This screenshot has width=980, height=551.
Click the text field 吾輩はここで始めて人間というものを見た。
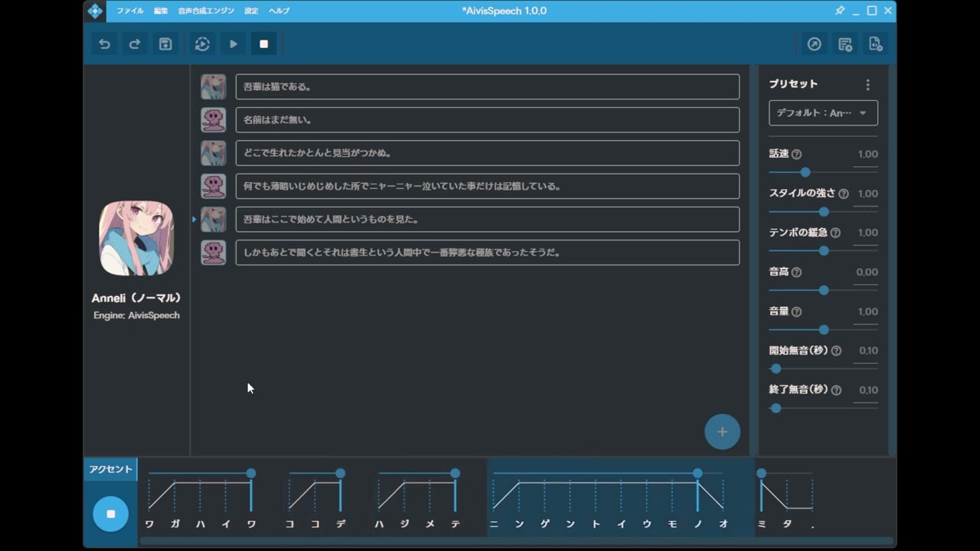pos(488,220)
